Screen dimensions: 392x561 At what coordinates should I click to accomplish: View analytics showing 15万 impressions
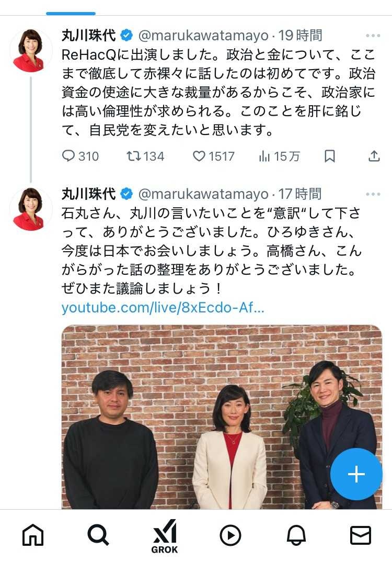click(x=280, y=156)
